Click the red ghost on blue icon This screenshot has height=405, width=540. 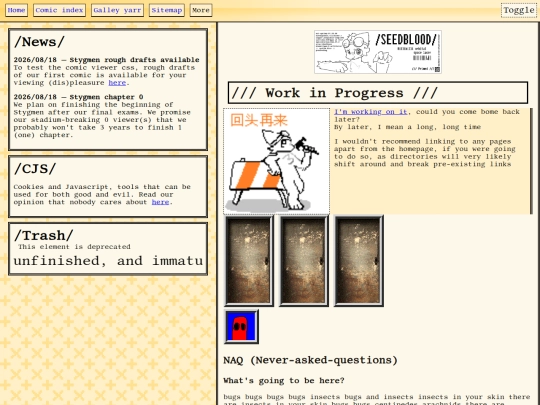tap(241, 326)
